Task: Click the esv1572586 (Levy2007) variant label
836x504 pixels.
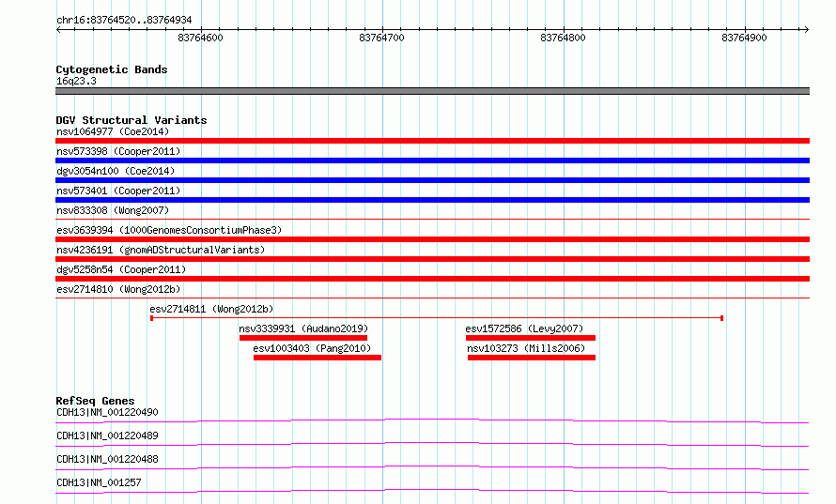Action: (525, 328)
